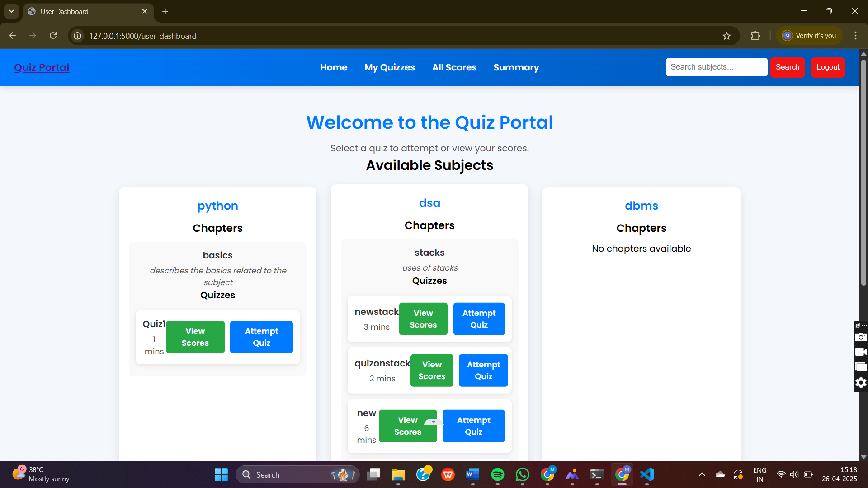The image size is (868, 488).
Task: Open browser Extensions puzzle icon
Action: (755, 36)
